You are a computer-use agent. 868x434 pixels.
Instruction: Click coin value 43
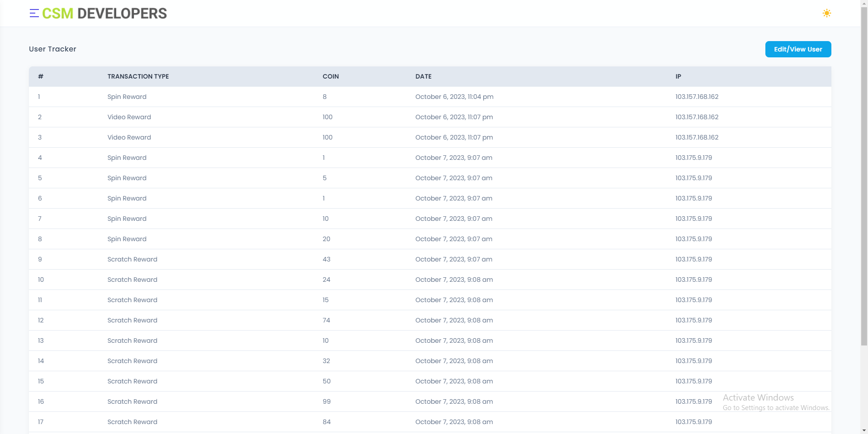326,259
